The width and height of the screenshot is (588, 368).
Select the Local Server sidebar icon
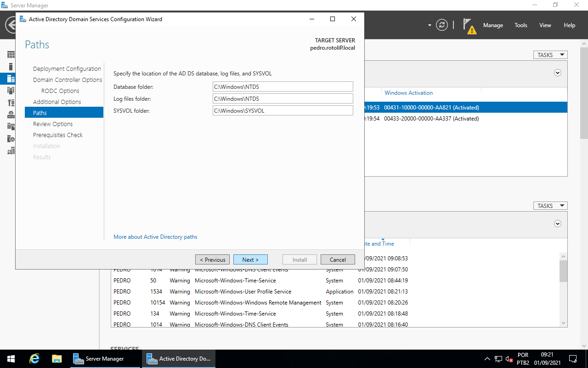[x=11, y=67]
